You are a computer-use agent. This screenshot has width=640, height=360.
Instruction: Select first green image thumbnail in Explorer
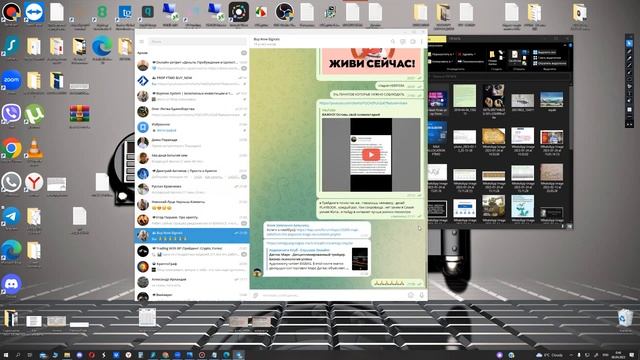[464, 97]
